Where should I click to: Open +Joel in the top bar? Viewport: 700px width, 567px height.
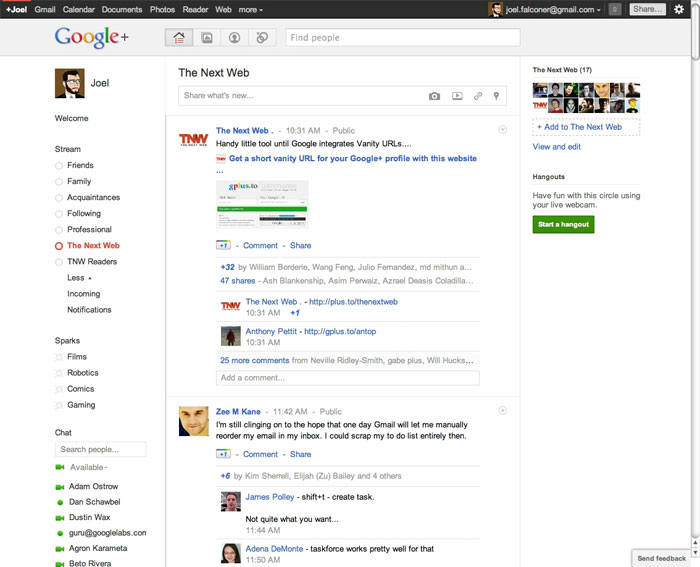(17, 9)
